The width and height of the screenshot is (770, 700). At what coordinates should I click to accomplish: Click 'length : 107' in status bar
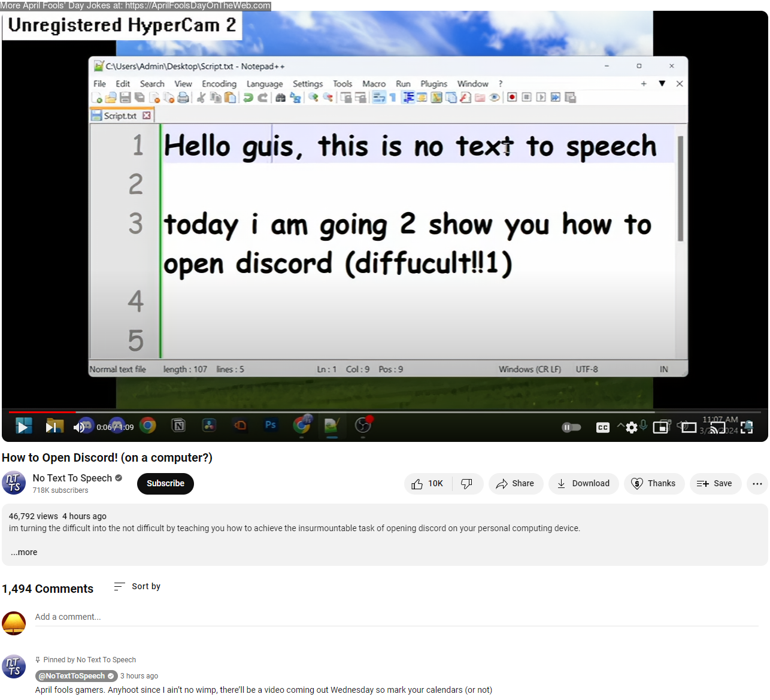(x=185, y=369)
